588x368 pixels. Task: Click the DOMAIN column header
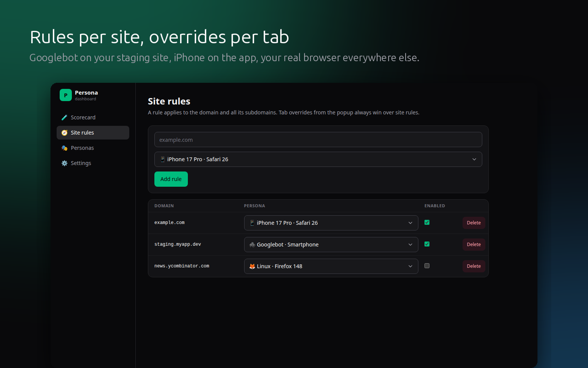pyautogui.click(x=164, y=206)
